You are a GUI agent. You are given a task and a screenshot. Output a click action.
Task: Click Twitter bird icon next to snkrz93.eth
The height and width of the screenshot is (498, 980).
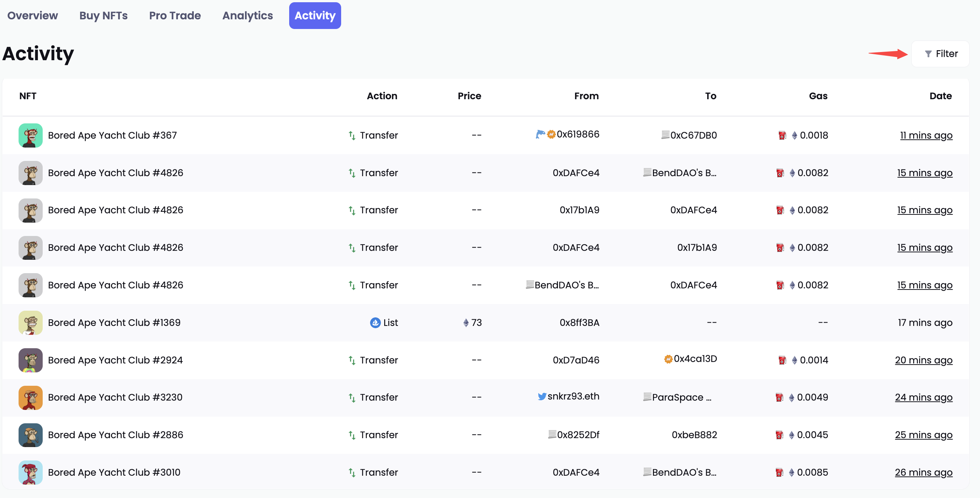coord(542,396)
